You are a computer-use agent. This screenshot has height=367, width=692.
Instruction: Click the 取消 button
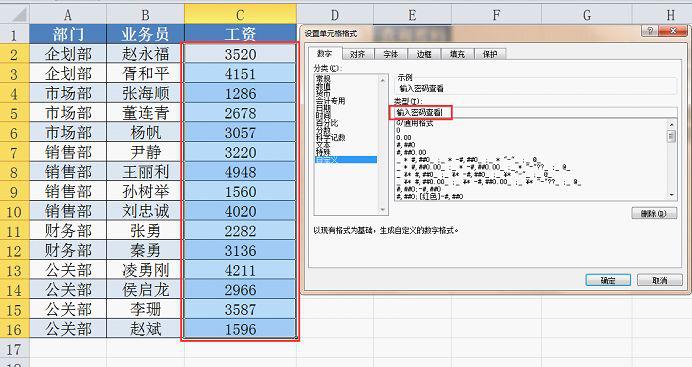(660, 280)
